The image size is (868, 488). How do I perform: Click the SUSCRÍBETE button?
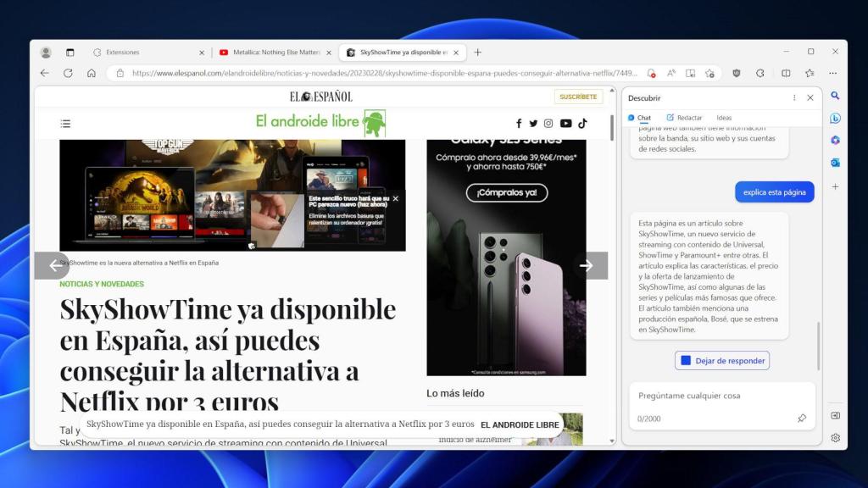pos(579,97)
